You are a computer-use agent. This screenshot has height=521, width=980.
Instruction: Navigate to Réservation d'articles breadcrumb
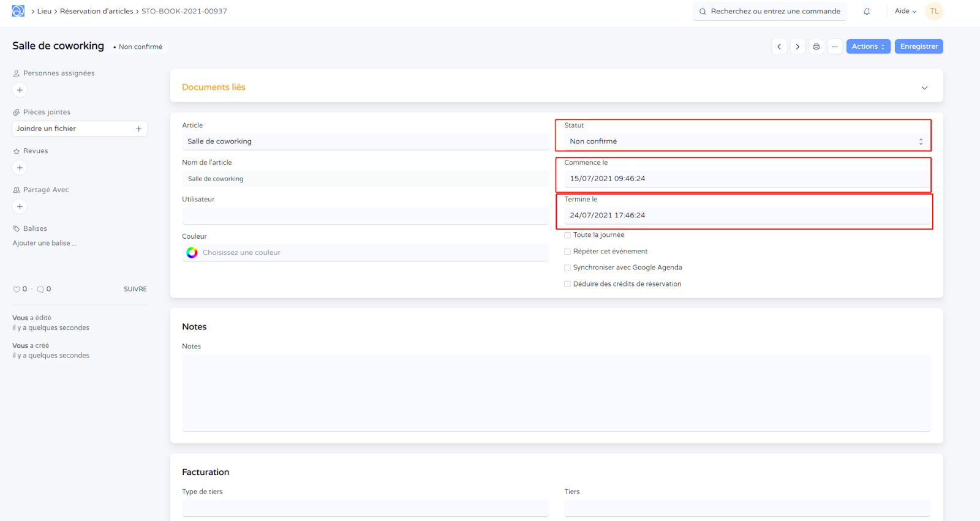[x=96, y=11]
